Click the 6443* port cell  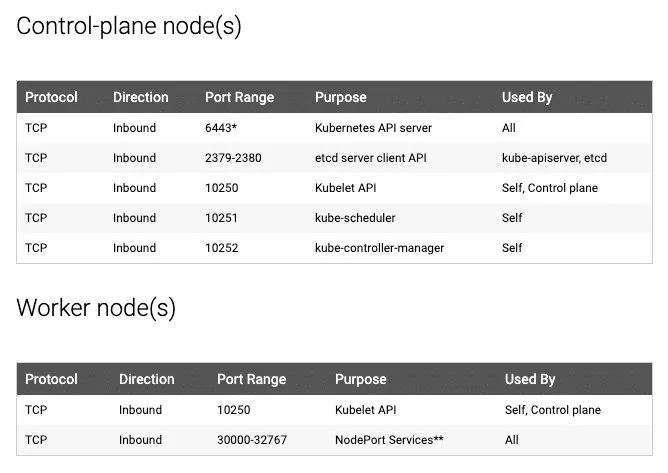pyautogui.click(x=221, y=128)
